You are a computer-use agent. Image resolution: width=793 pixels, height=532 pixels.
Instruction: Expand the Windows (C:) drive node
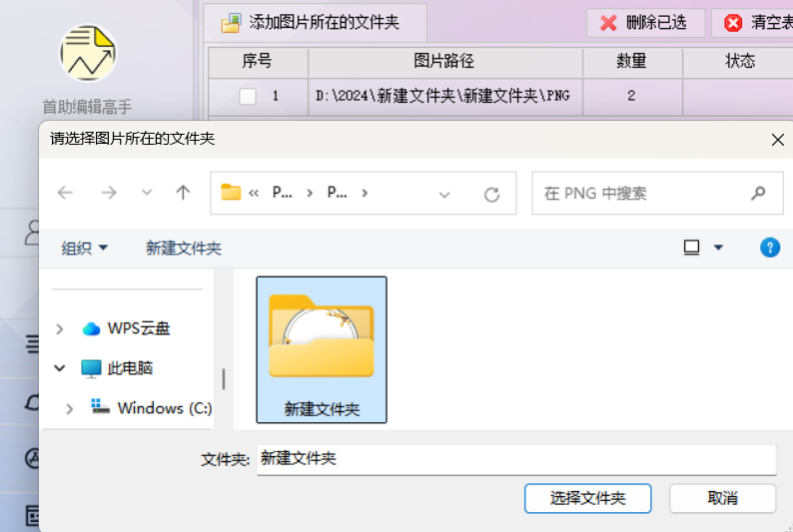(x=69, y=408)
